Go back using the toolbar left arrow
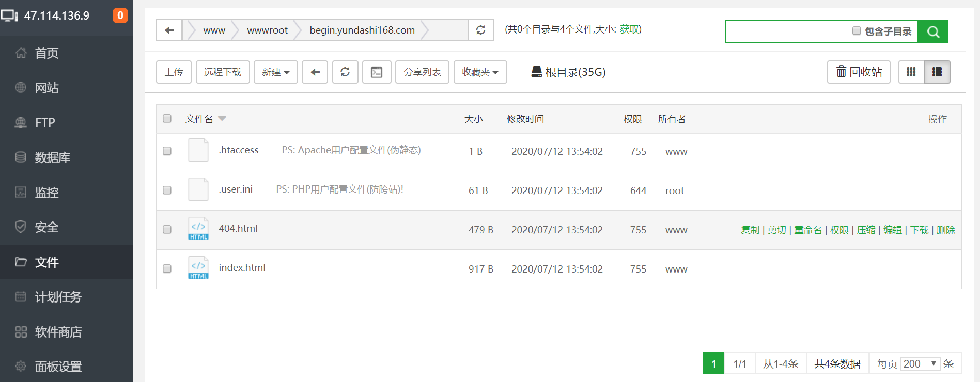Viewport: 980px width, 382px height. (x=315, y=72)
